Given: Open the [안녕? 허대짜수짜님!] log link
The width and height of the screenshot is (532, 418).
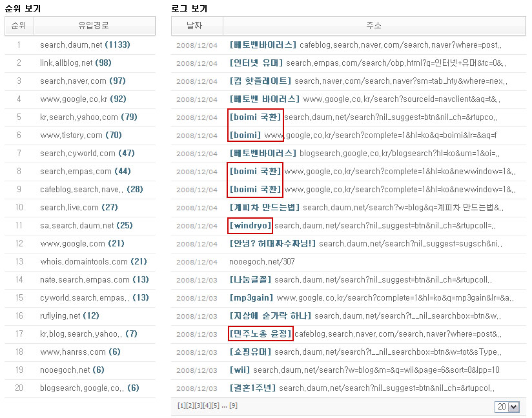Looking at the screenshot, I should point(365,243).
